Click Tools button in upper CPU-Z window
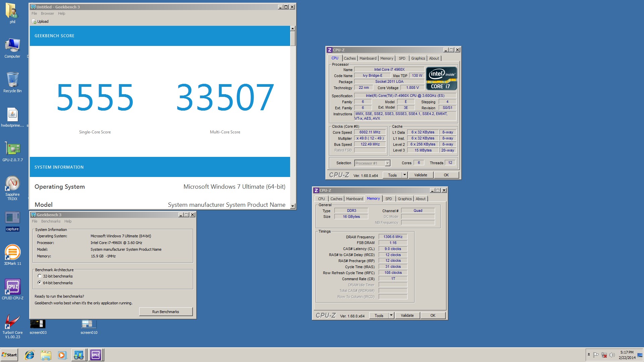 tap(392, 175)
